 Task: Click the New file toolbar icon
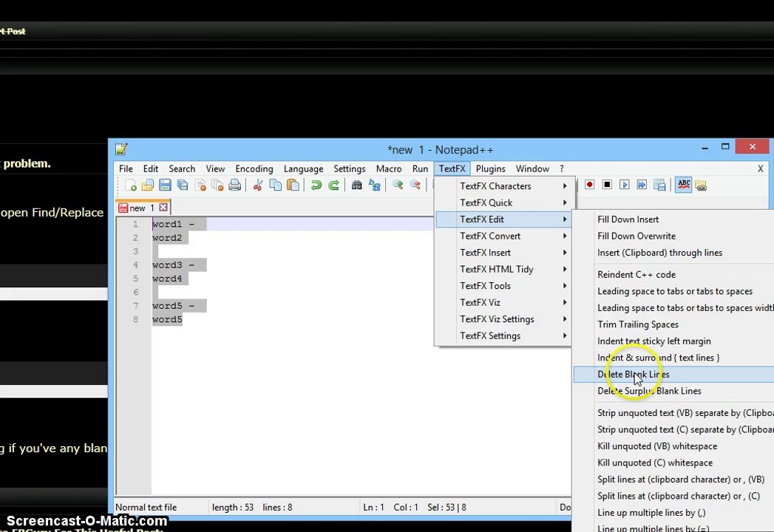(x=131, y=185)
